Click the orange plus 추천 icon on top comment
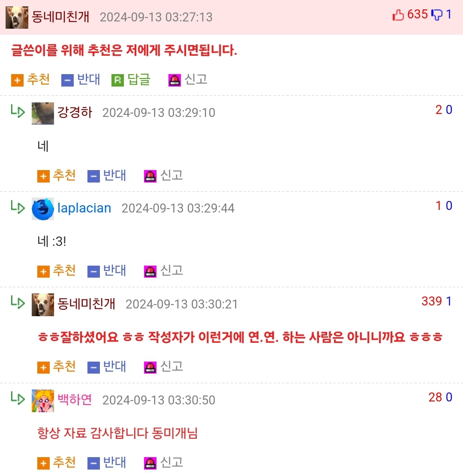This screenshot has width=463, height=476. (17, 81)
